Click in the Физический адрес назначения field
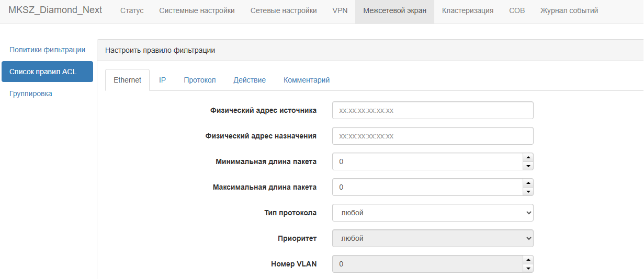 coord(433,136)
